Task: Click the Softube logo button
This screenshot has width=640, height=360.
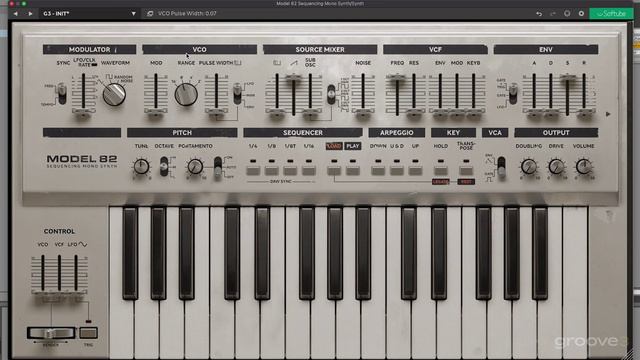Action: point(611,13)
